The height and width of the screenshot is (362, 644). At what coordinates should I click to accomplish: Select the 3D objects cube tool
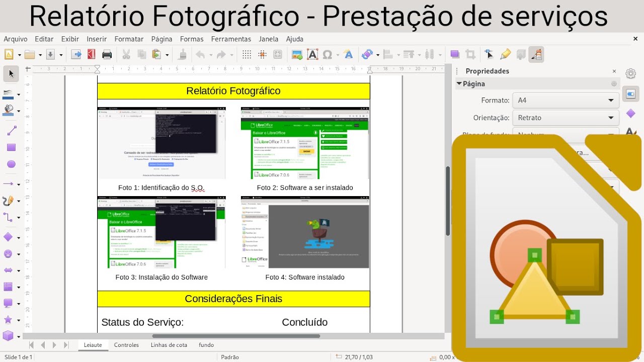pyautogui.click(x=9, y=336)
